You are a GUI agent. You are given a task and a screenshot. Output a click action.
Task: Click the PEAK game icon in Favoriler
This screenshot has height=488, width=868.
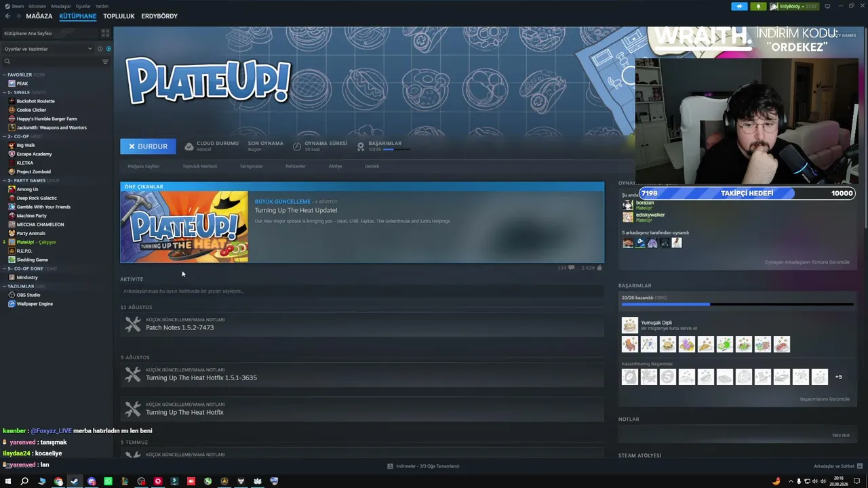12,83
